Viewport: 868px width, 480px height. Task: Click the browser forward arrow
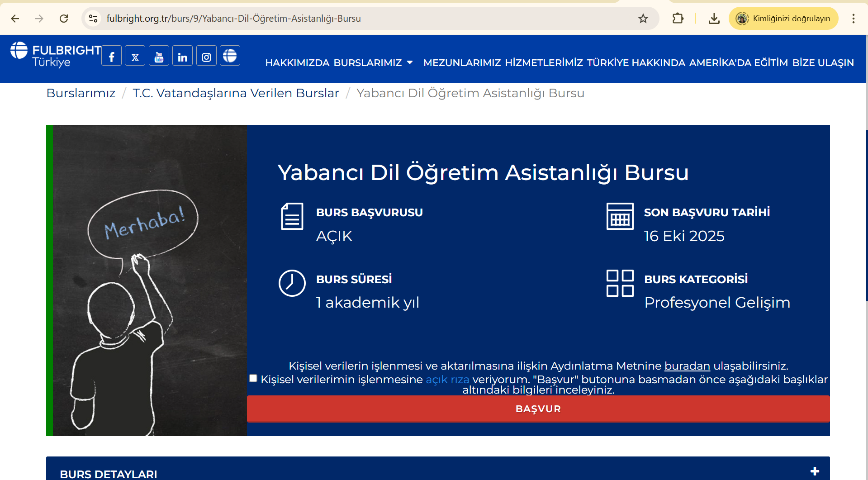click(x=39, y=19)
